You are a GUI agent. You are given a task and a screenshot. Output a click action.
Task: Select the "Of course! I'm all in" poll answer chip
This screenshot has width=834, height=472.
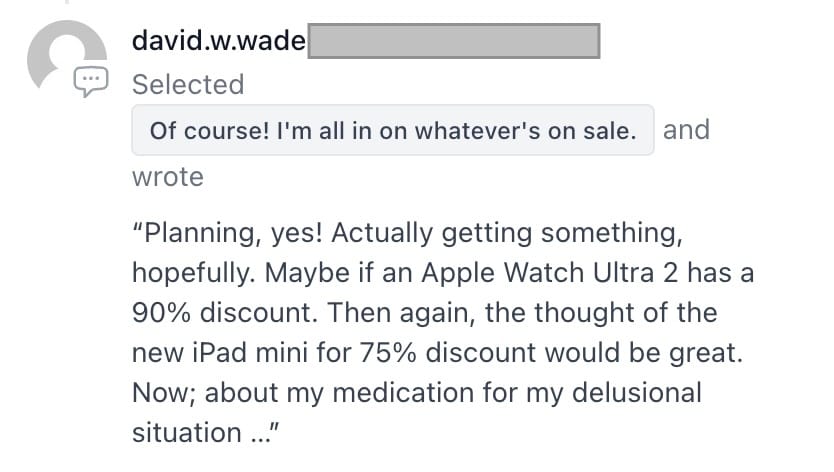point(393,130)
